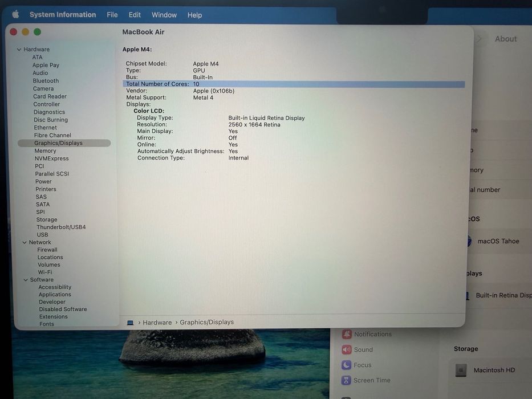This screenshot has height=399, width=532.
Task: Collapse the Network section
Action: pos(25,242)
